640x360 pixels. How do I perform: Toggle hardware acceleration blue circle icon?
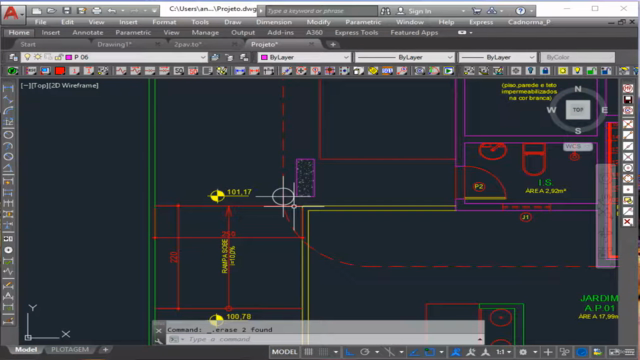pyautogui.click(x=582, y=352)
